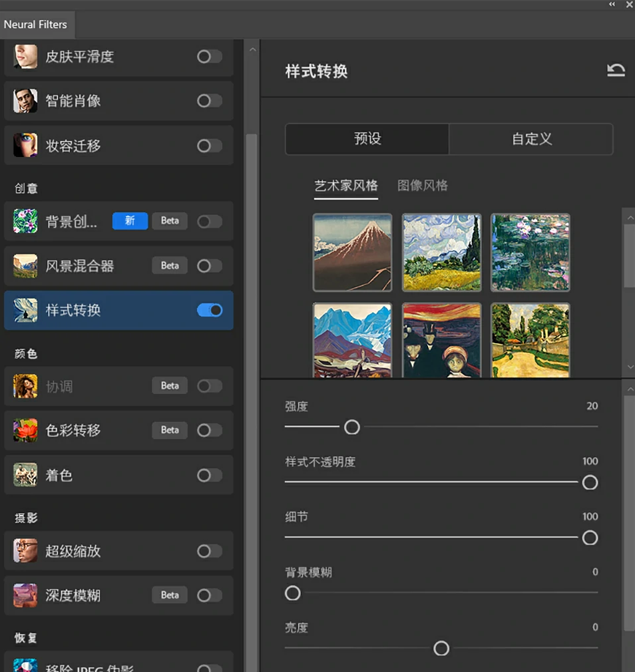Click the 背景创建 filter floral icon
The image size is (635, 672).
click(x=25, y=221)
